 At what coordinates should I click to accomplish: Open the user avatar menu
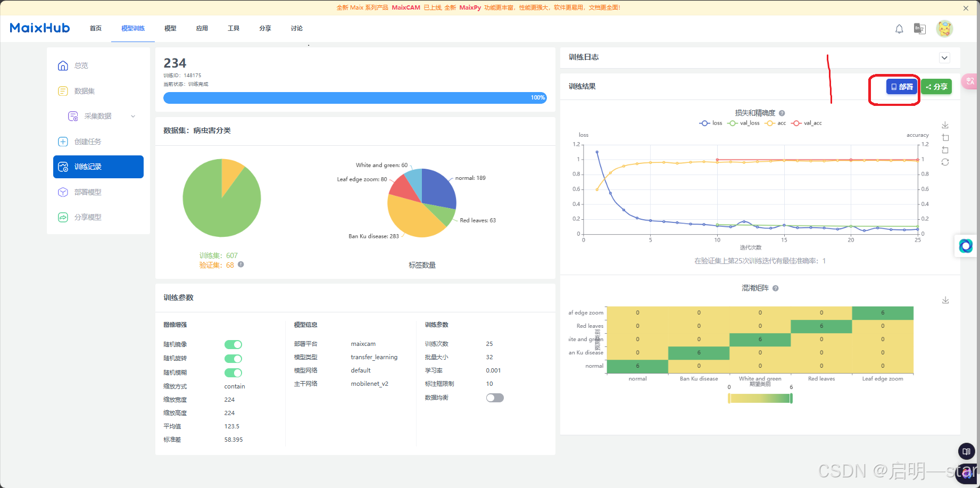pos(944,29)
